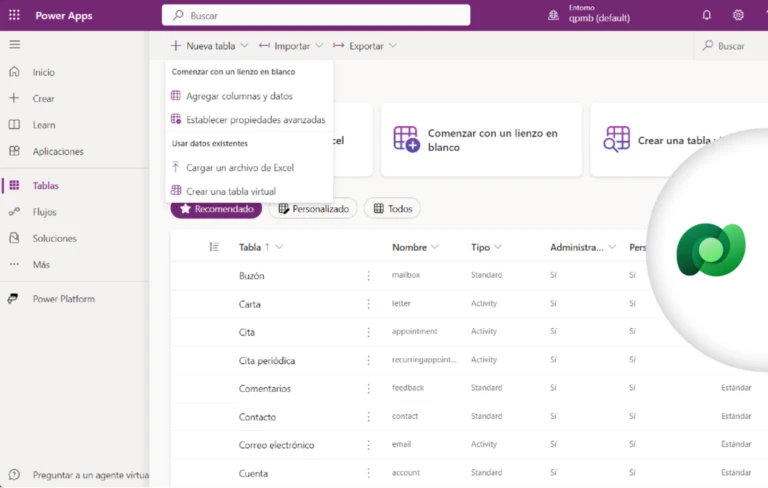This screenshot has width=768, height=488.
Task: Collapse the left navigation hamburger menu
Action: (15, 45)
